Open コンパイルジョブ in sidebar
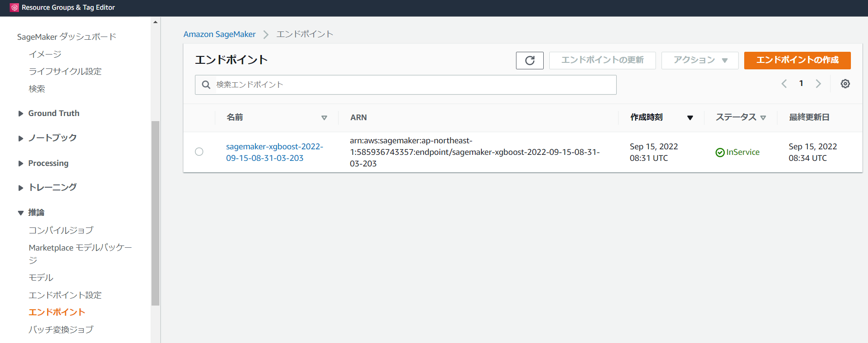The width and height of the screenshot is (868, 343). pos(61,230)
